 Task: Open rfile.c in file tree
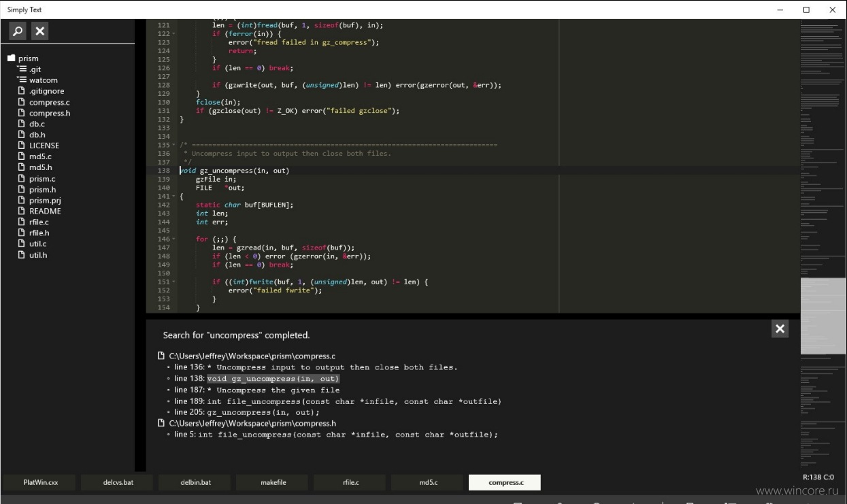coord(39,222)
